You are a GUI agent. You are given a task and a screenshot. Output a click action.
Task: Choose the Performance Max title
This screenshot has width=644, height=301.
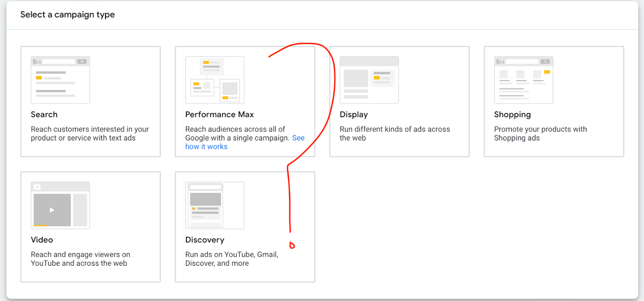tap(219, 115)
